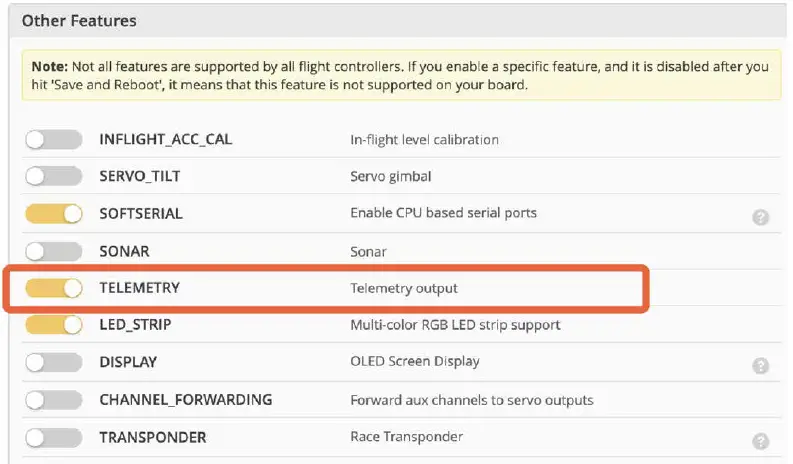Switch on the TRANSPONDER toggle
The width and height of the screenshot is (793, 464).
(x=54, y=438)
